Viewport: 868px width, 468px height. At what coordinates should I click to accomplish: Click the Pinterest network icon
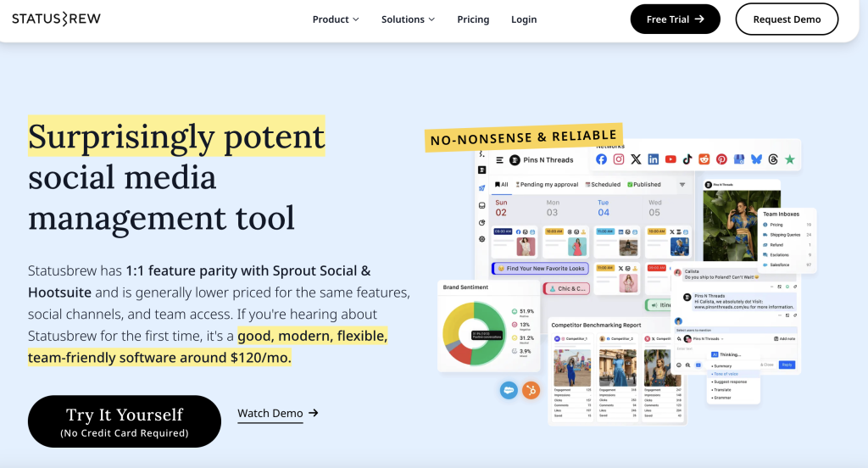(x=721, y=159)
